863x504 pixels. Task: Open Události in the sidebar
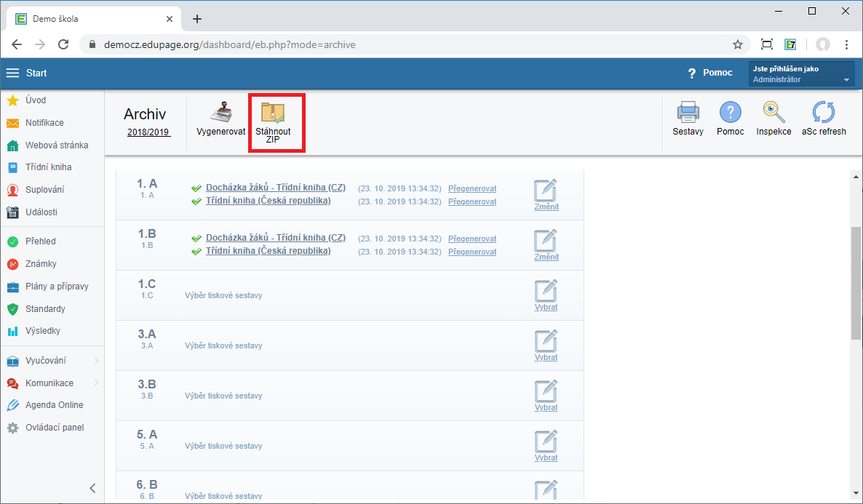(41, 212)
